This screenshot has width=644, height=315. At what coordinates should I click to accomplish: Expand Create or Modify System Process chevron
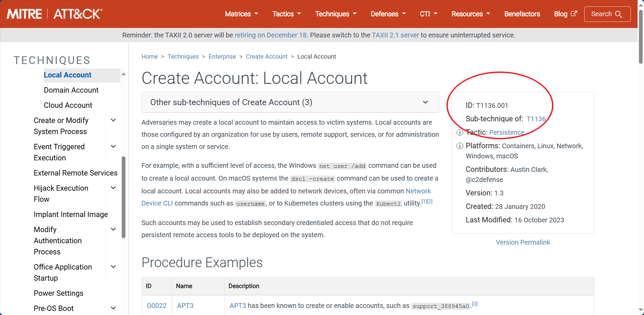click(113, 120)
